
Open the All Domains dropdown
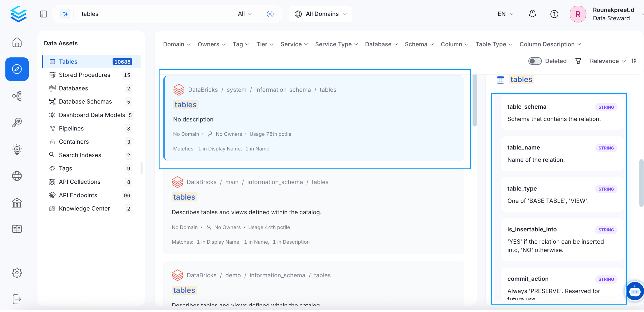321,14
